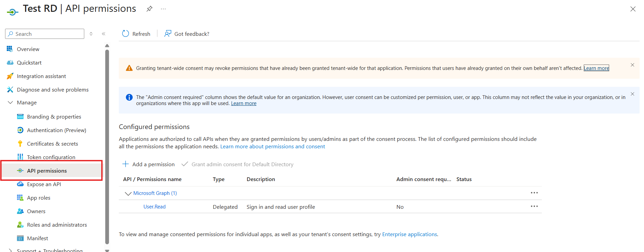Open the Enterprise applications link
Image resolution: width=644 pixels, height=252 pixels.
pos(409,234)
